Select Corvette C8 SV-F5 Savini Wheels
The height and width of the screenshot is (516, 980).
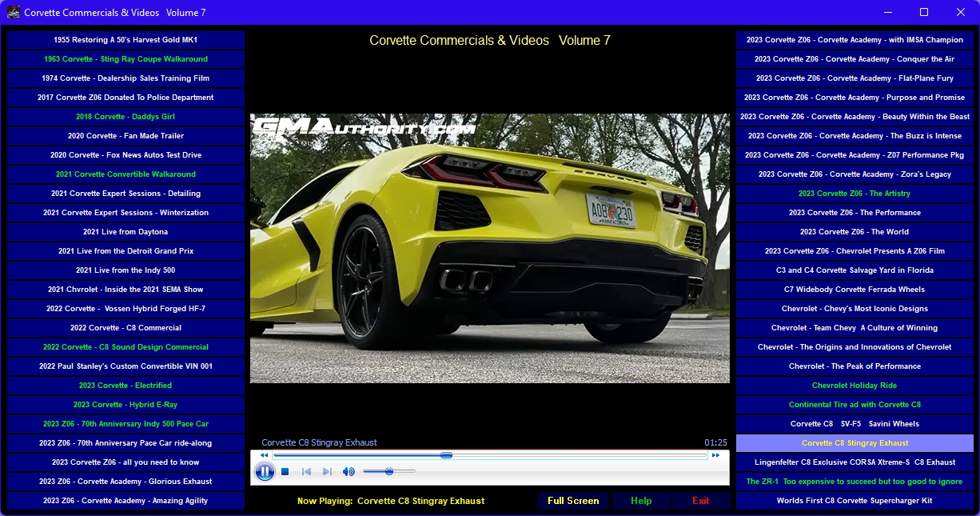(855, 424)
